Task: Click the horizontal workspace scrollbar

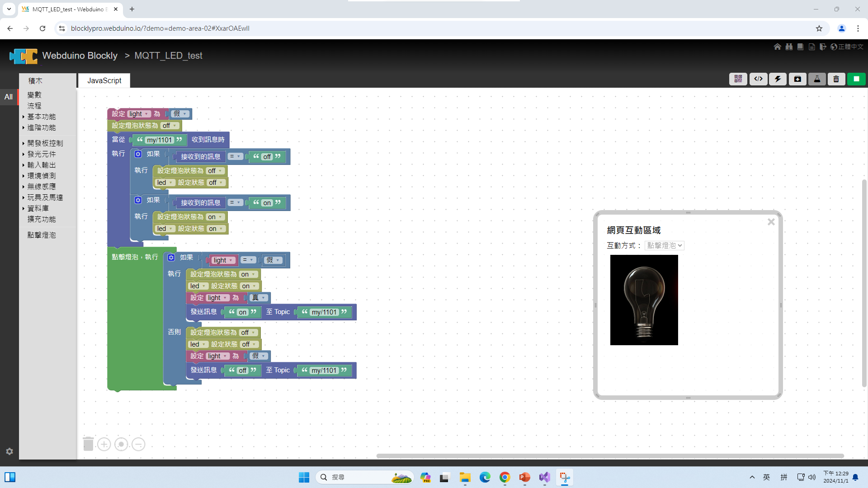Action: (x=610, y=456)
